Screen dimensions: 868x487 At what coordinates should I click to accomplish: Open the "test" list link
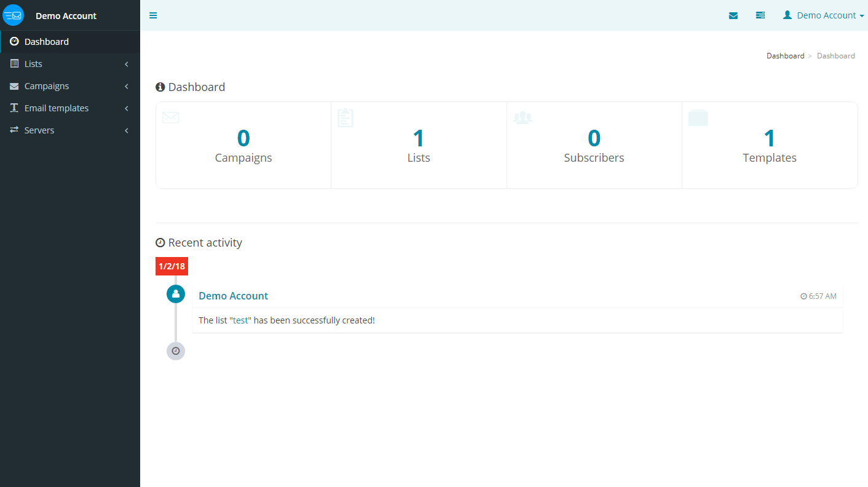coord(240,320)
